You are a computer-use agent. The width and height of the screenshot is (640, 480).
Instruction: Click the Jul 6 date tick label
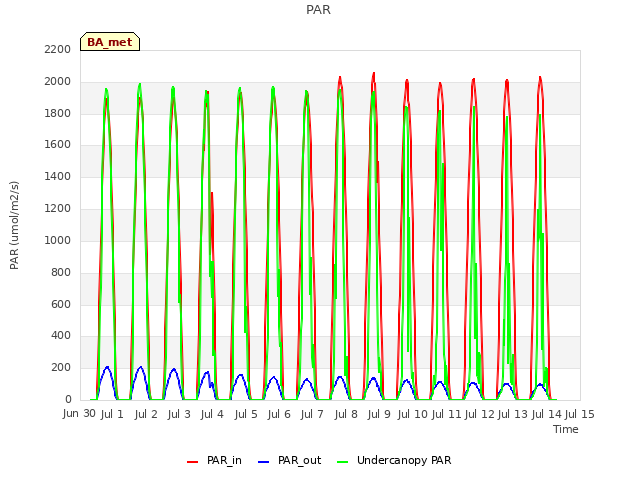[x=279, y=414]
